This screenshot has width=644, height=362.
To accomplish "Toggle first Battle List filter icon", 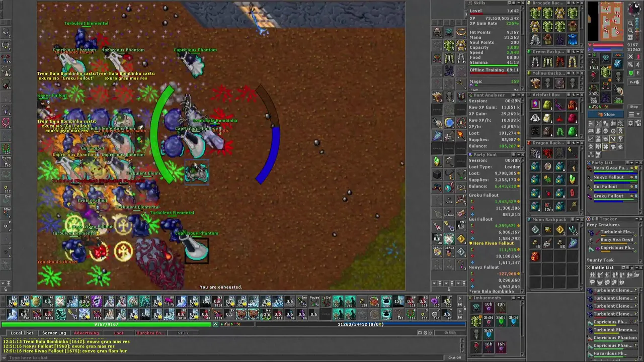I will (593, 275).
